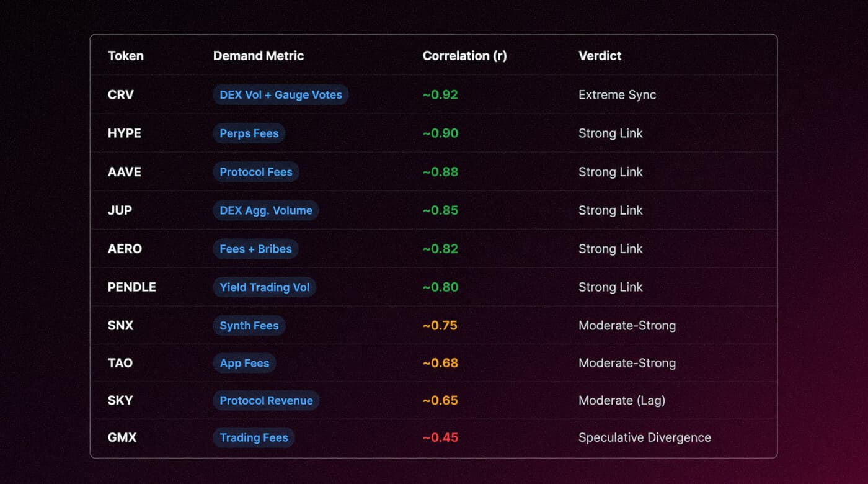868x484 pixels.
Task: Click the Yield Trading Vol tag
Action: click(x=265, y=287)
